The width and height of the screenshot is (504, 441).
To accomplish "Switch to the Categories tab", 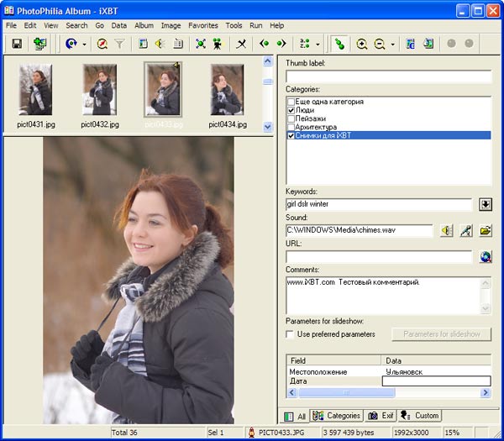I will click(x=336, y=416).
